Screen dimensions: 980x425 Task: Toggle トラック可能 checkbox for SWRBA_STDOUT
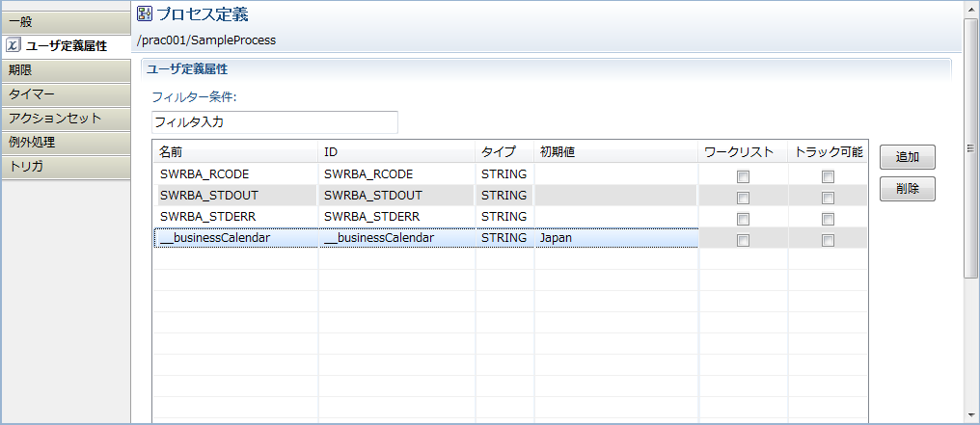coord(828,198)
